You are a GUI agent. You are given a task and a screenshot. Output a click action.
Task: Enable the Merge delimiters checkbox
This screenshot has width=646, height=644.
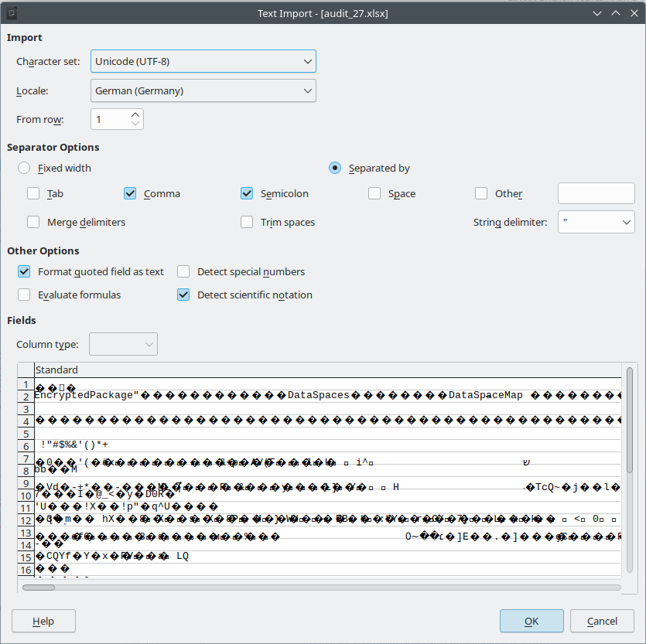pos(33,223)
